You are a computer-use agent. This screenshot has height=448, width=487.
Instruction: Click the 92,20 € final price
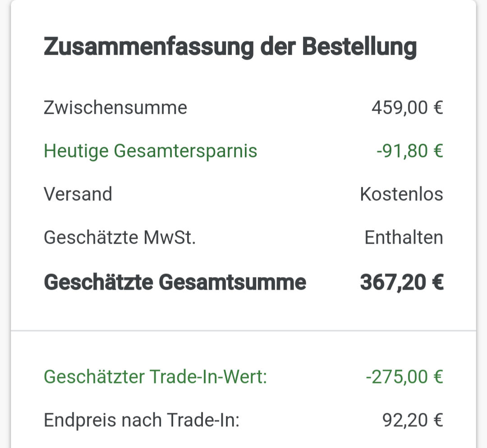[413, 420]
